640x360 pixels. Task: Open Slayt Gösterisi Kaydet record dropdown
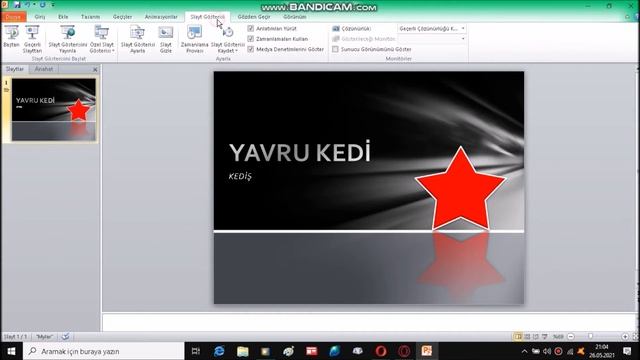228,39
